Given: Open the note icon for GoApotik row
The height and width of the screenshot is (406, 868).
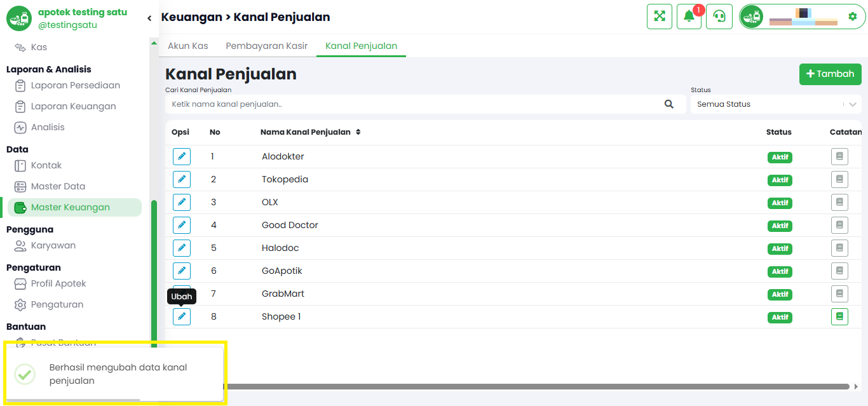Looking at the screenshot, I should (839, 271).
